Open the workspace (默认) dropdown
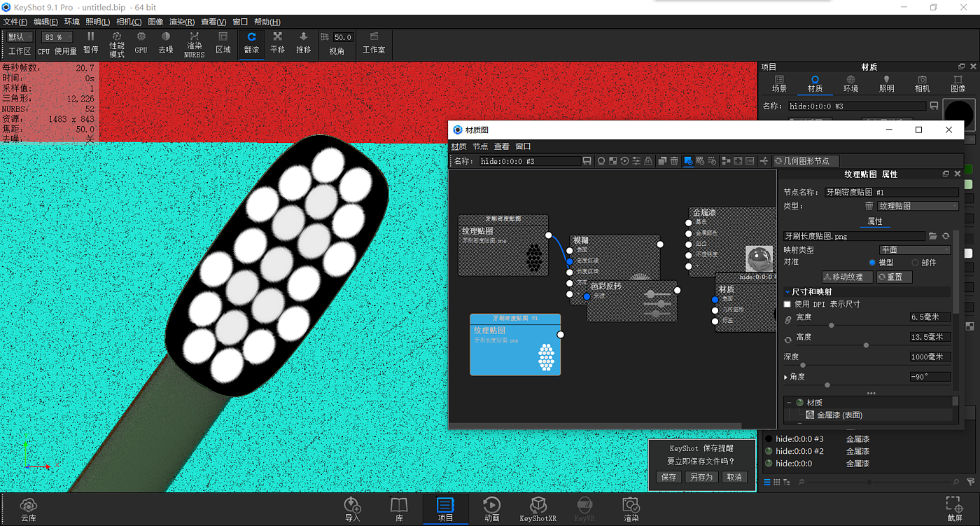 20,37
